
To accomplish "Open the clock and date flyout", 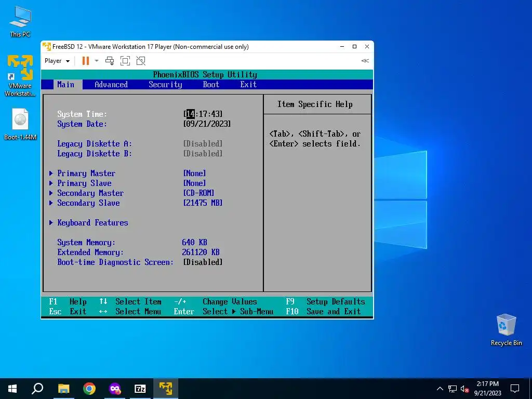I will click(487, 389).
